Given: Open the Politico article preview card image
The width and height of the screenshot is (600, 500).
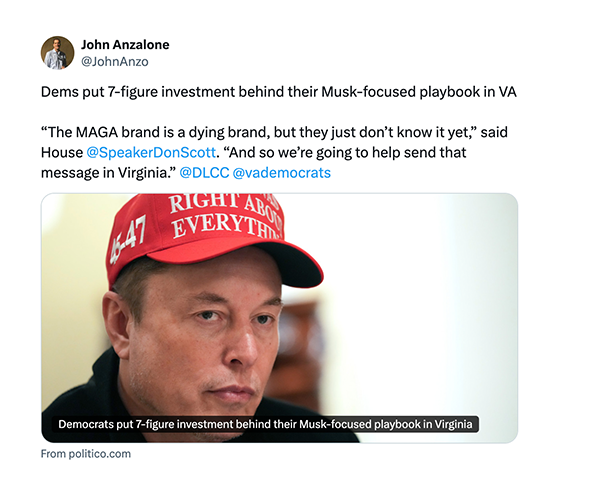Looking at the screenshot, I should coord(279,318).
